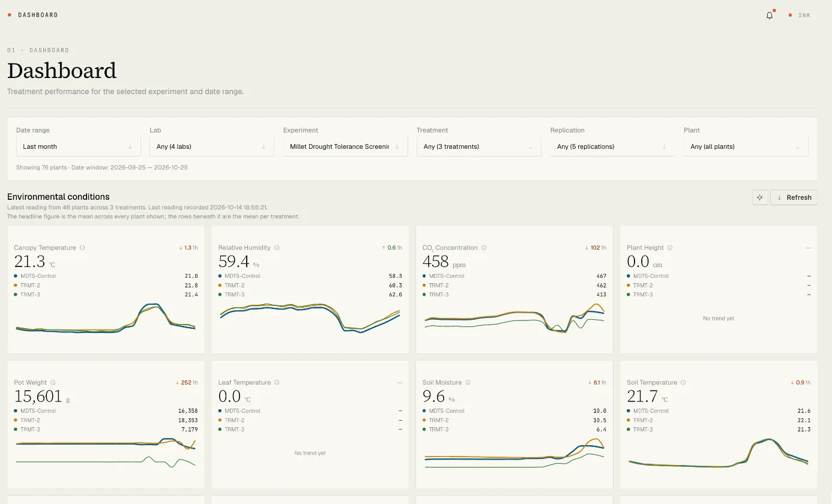Viewport: 832px width, 504px height.
Task: Open the Date range dropdown showing Last month
Action: click(x=78, y=146)
